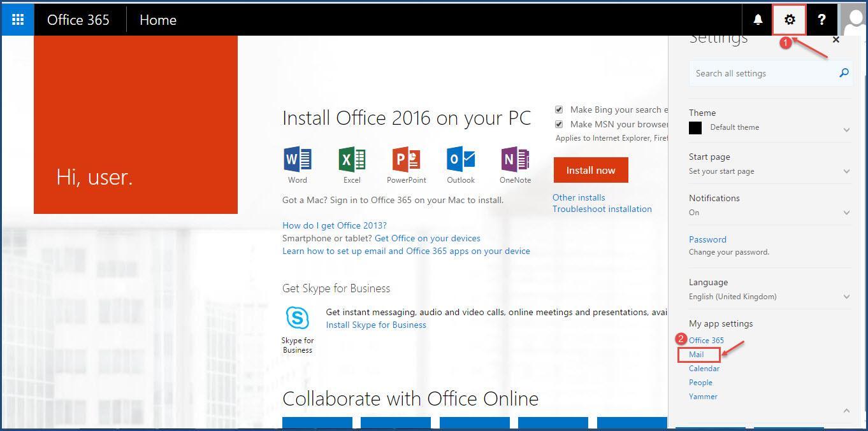This screenshot has width=868, height=431.
Task: Click the Get Skype for Business heading
Action: (336, 288)
